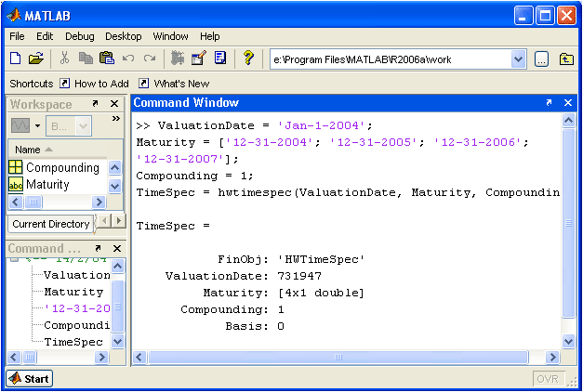The image size is (583, 392).
Task: Redo the action icon in toolbar
Action: pos(150,59)
